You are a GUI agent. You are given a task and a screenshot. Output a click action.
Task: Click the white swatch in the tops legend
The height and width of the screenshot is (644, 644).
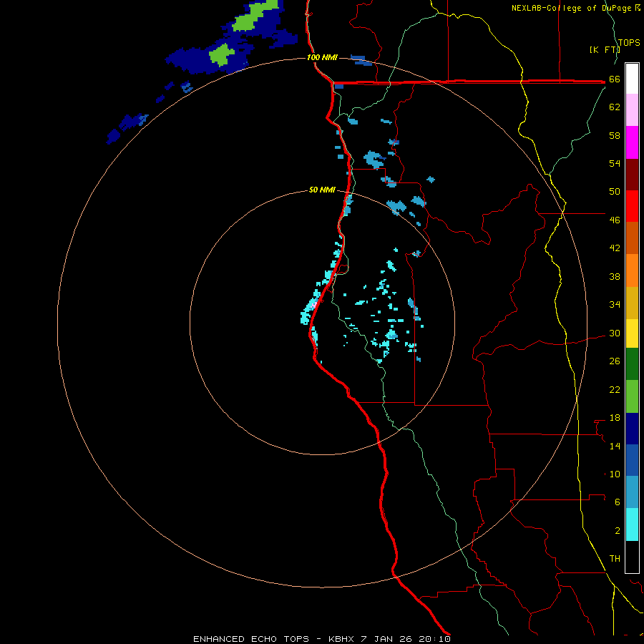click(632, 79)
